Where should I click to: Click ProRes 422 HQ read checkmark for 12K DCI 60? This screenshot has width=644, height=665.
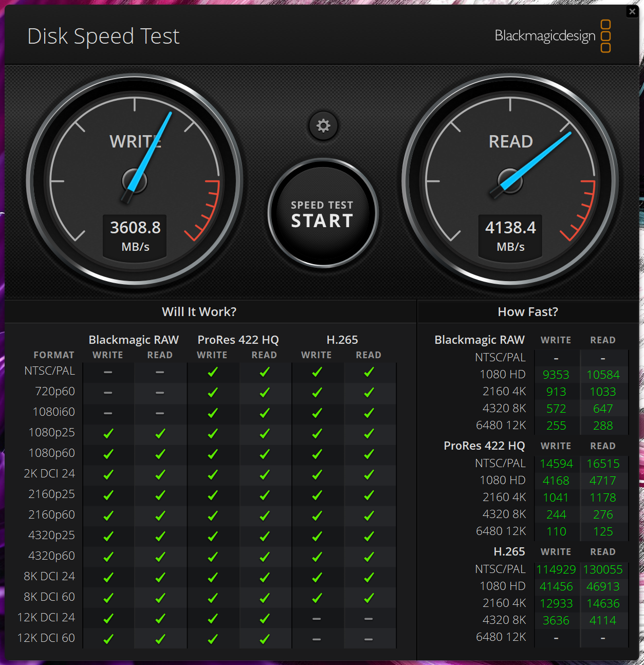click(x=265, y=639)
